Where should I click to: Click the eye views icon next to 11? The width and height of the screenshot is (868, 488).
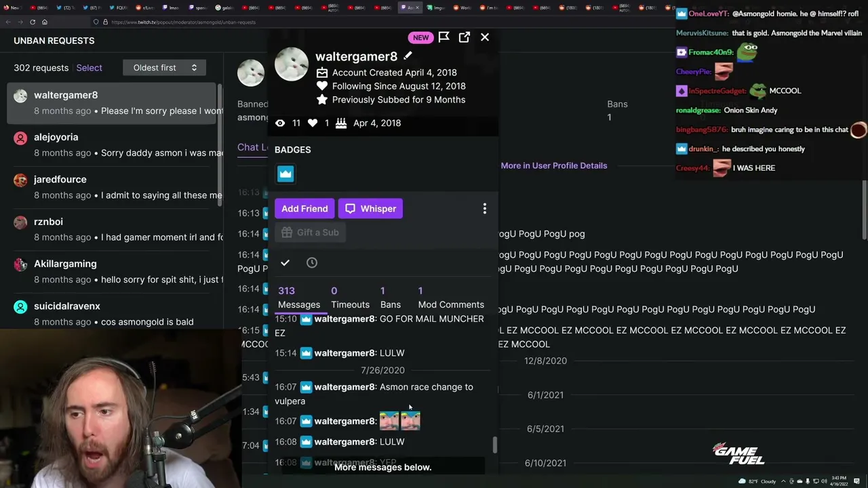pyautogui.click(x=280, y=123)
